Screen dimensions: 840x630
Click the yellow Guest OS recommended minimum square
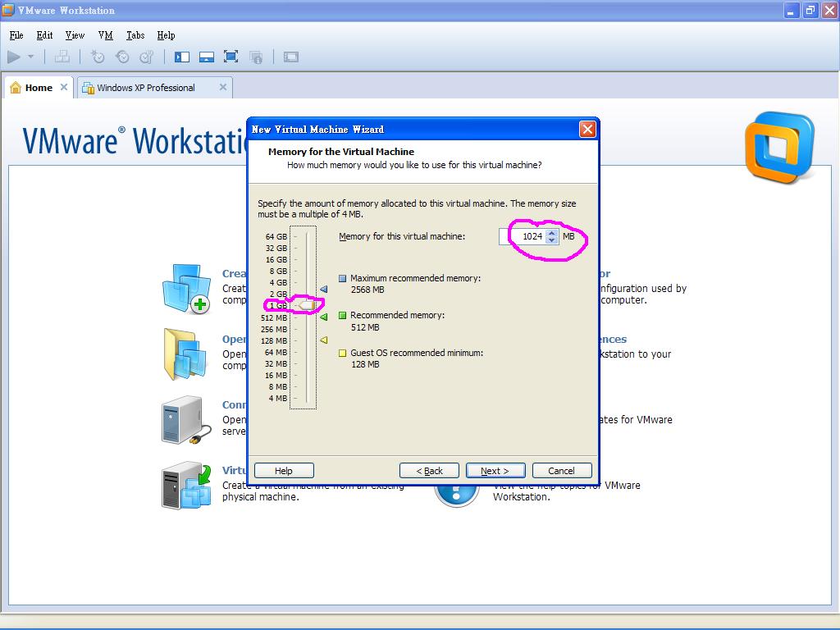[x=343, y=353]
